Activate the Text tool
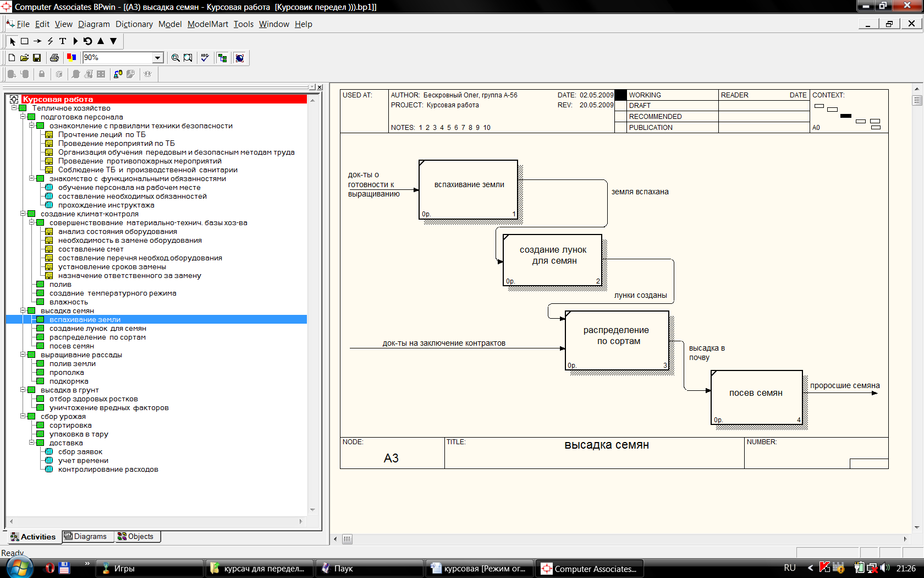Screen dimensions: 924x578 pos(63,41)
